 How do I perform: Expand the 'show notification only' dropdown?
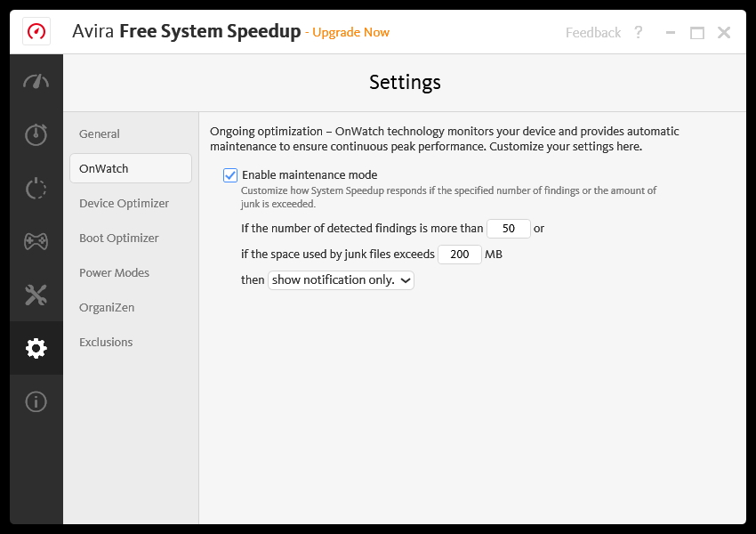[342, 280]
